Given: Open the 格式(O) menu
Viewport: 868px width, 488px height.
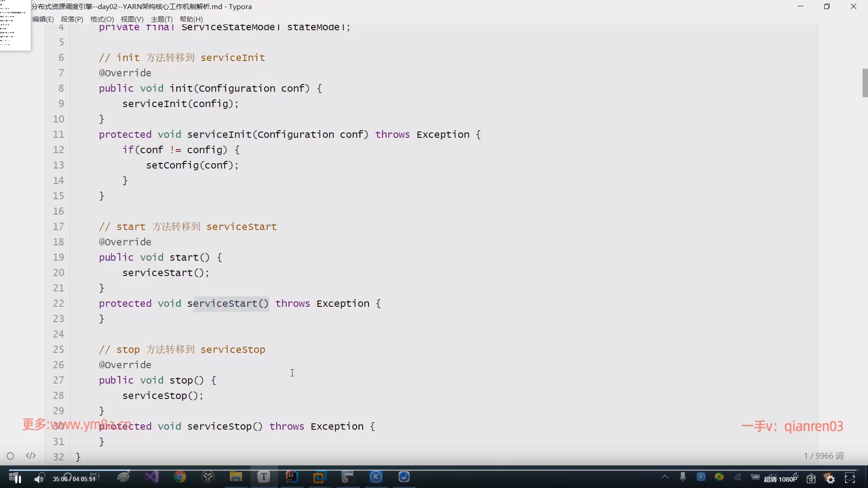Looking at the screenshot, I should [102, 19].
